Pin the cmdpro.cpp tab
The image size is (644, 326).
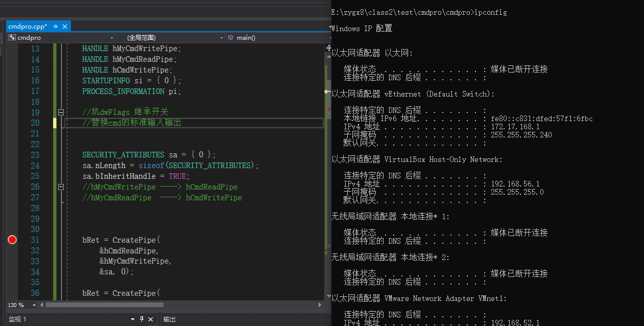pyautogui.click(x=56, y=27)
